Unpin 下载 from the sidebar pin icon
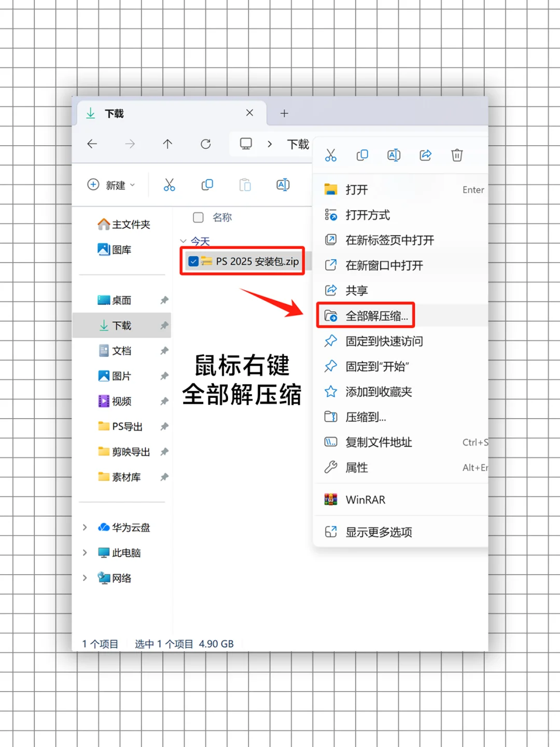The height and width of the screenshot is (747, 560). click(164, 325)
